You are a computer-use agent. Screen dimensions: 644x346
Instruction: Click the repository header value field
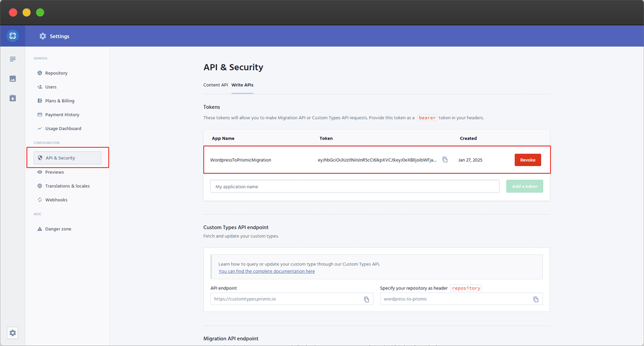[461, 299]
